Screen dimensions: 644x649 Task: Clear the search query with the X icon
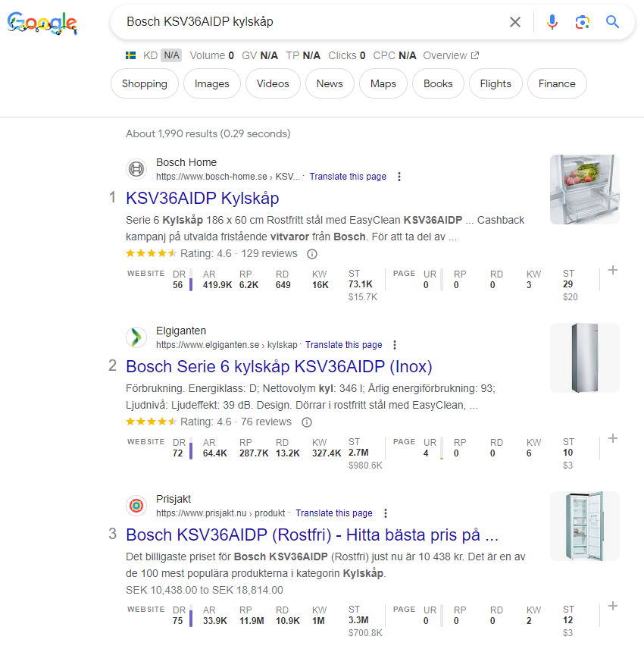tap(516, 22)
